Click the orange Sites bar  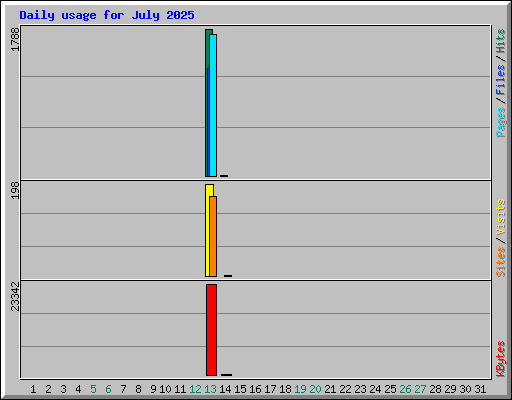pos(213,236)
